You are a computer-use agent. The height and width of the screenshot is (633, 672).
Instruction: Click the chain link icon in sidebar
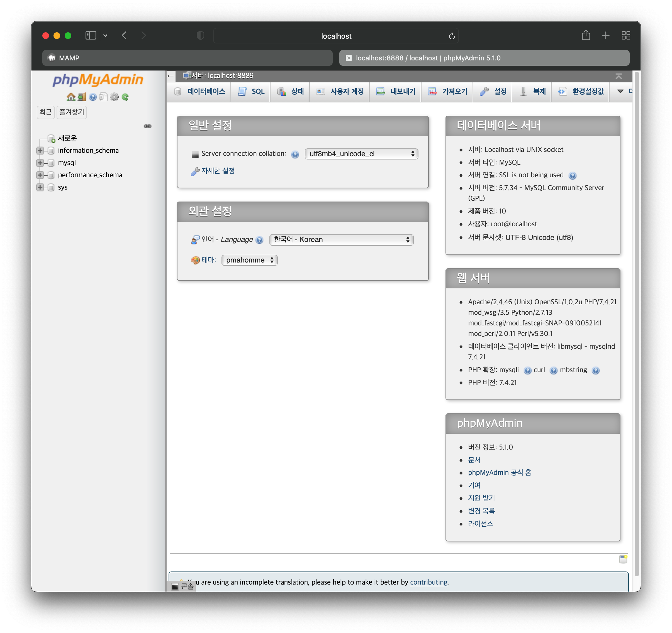pyautogui.click(x=148, y=126)
